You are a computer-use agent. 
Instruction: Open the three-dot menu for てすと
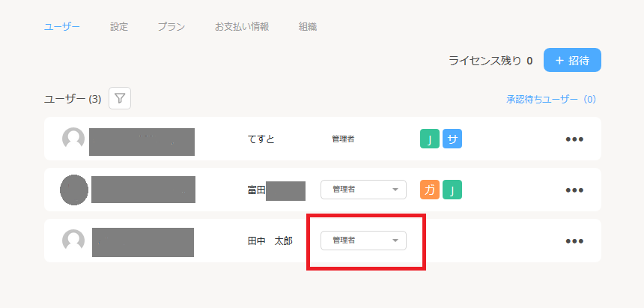click(574, 139)
